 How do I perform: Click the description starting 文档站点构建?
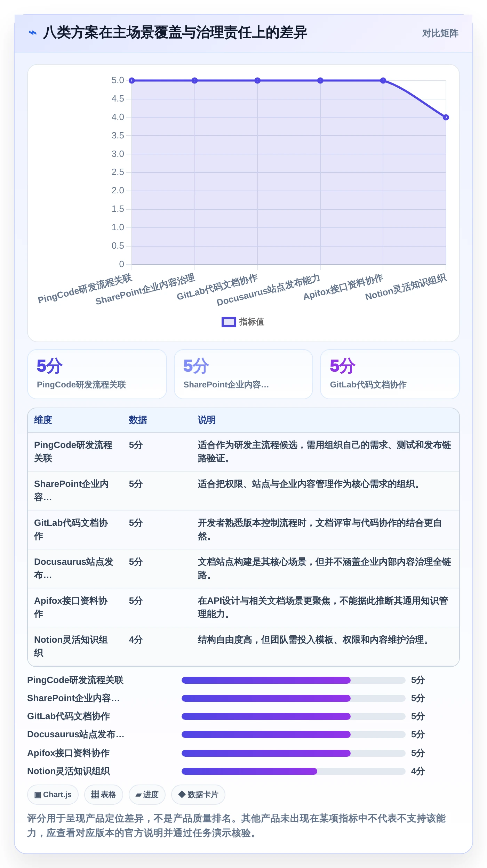(324, 569)
